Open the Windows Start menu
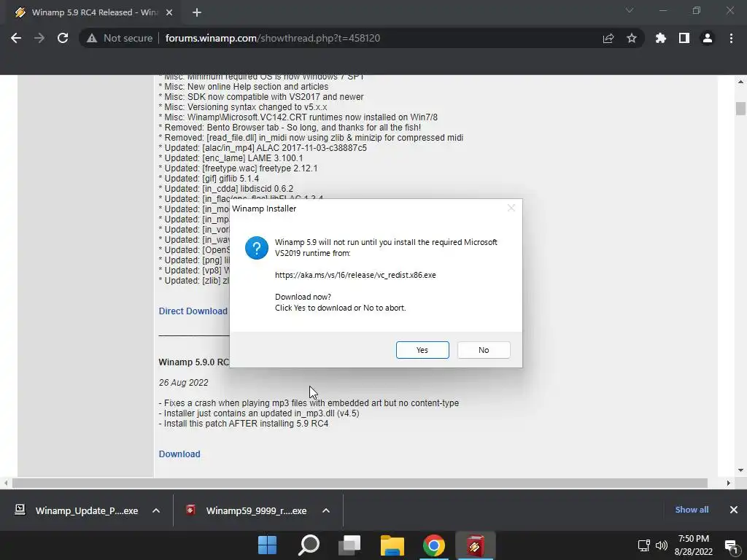 (x=267, y=545)
